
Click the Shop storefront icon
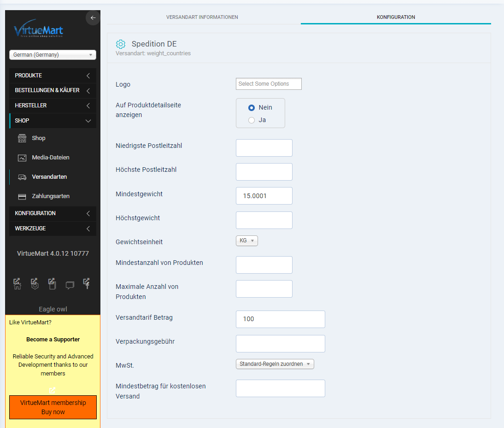click(x=22, y=138)
